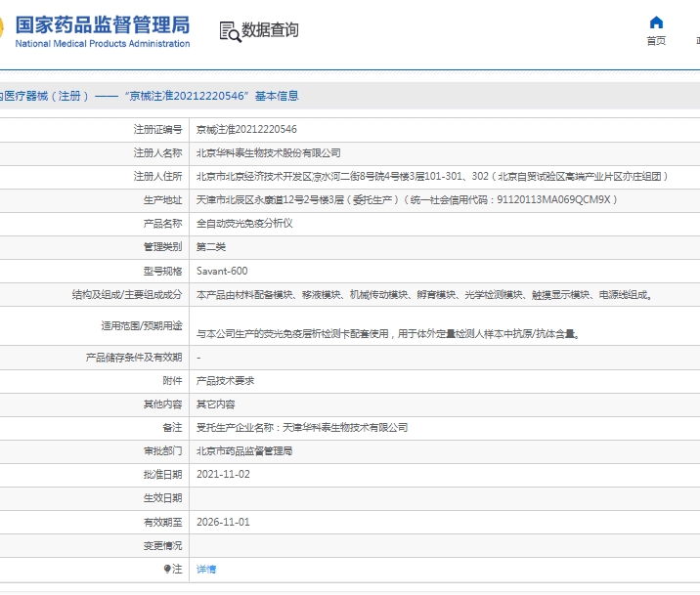Select the 生产地址 Tianjin address value
The height and width of the screenshot is (595, 700).
[x=407, y=200]
